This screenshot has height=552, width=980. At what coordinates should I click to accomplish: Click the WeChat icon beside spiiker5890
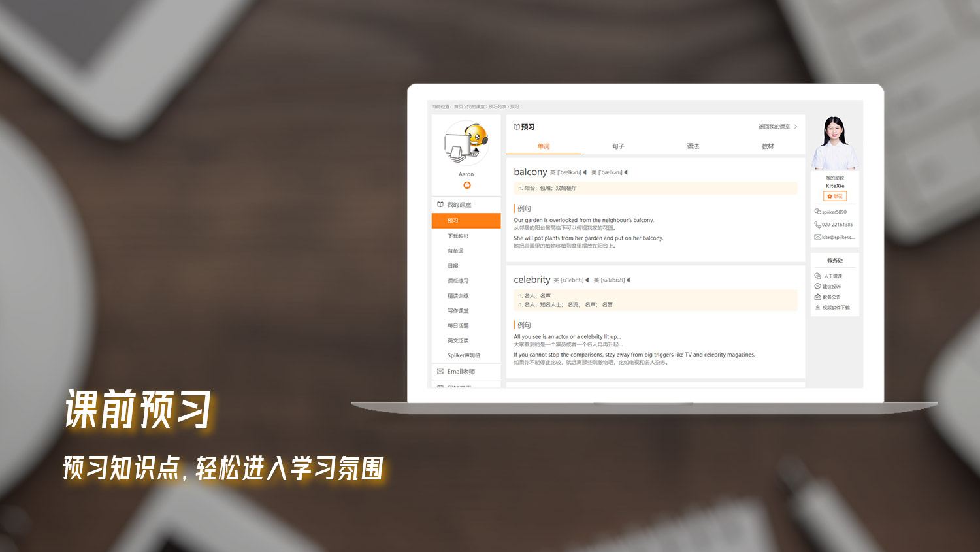(x=817, y=212)
